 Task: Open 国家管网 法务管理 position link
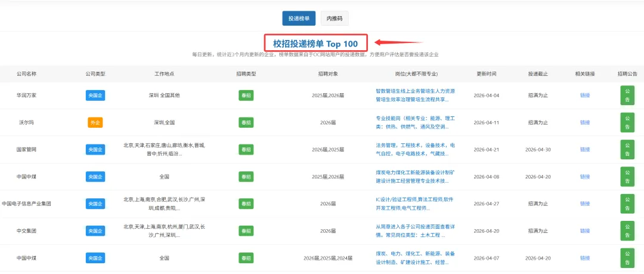click(415, 149)
